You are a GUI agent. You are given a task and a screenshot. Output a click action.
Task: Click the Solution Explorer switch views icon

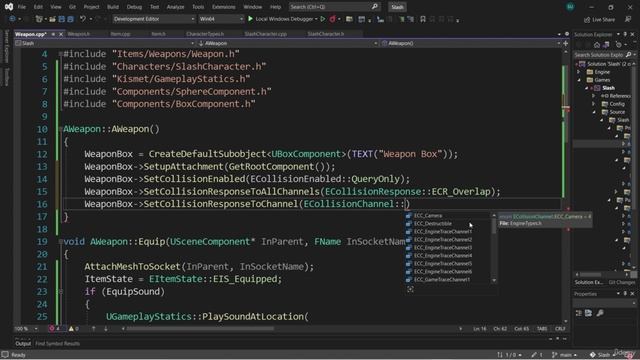pos(607,45)
